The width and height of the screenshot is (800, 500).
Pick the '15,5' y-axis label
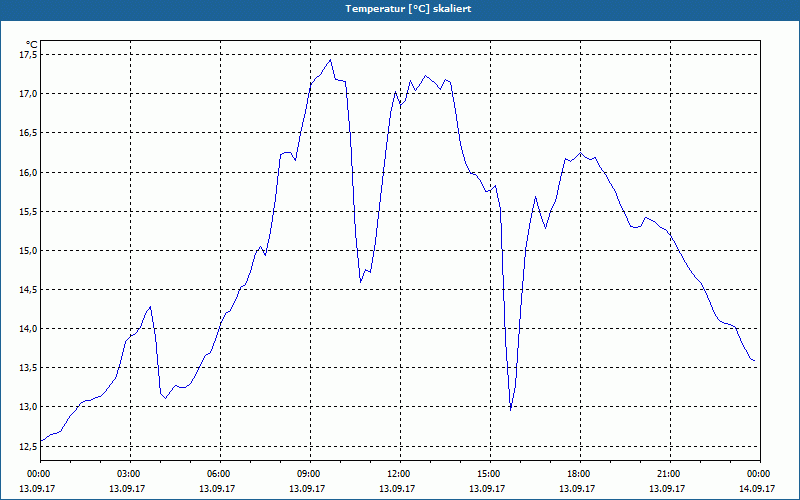click(28, 211)
